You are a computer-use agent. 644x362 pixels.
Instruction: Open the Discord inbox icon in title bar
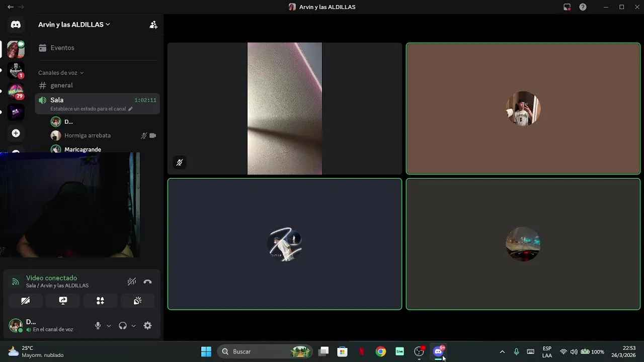(x=567, y=7)
